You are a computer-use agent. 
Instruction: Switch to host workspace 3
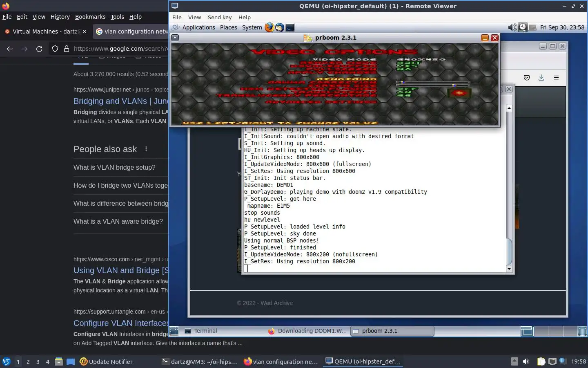tap(38, 362)
